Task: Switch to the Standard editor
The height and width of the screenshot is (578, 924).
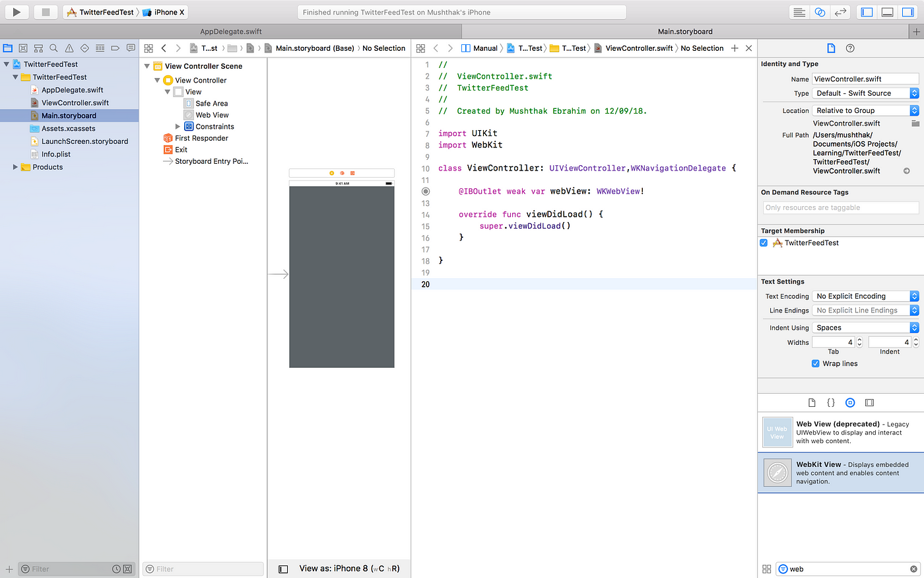Action: [x=799, y=12]
